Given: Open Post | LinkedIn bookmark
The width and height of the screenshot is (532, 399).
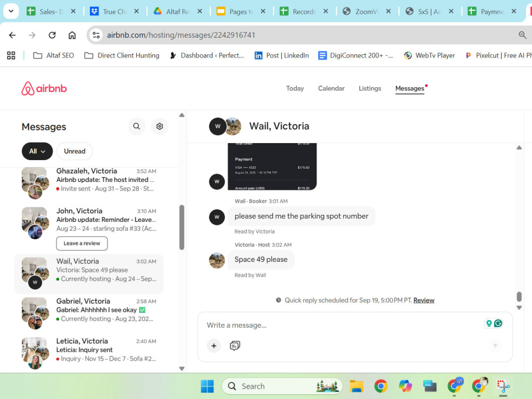Looking at the screenshot, I should [281, 55].
